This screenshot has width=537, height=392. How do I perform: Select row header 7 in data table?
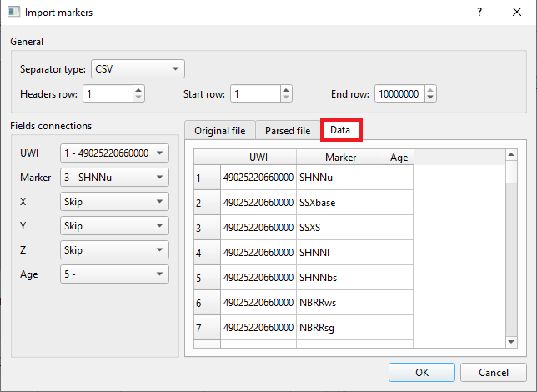(x=207, y=328)
